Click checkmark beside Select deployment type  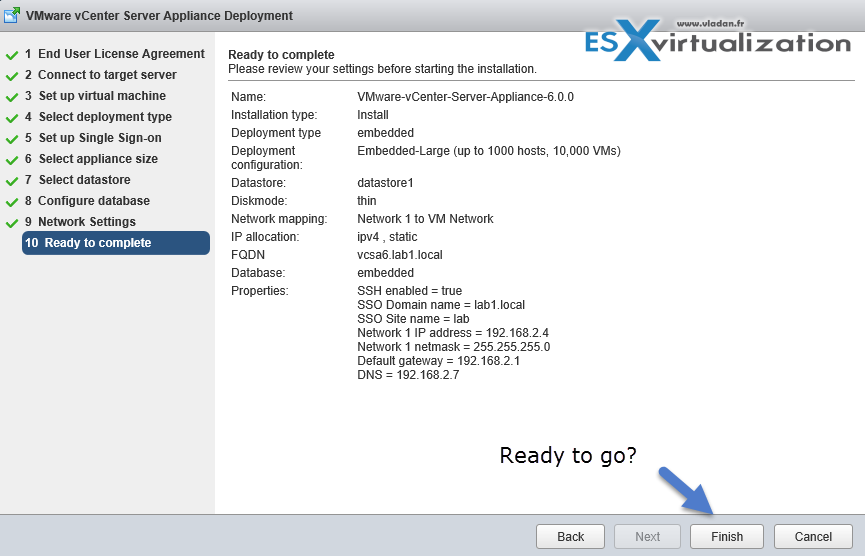point(12,118)
